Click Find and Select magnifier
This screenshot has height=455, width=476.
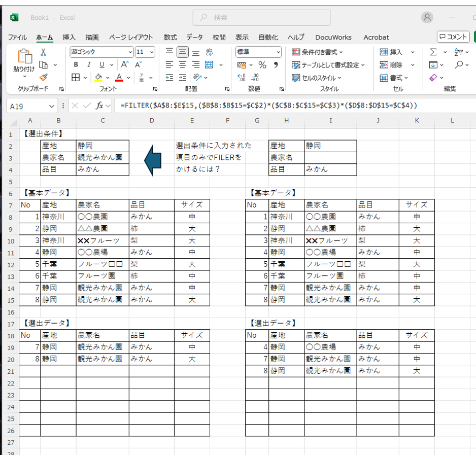pyautogui.click(x=459, y=64)
